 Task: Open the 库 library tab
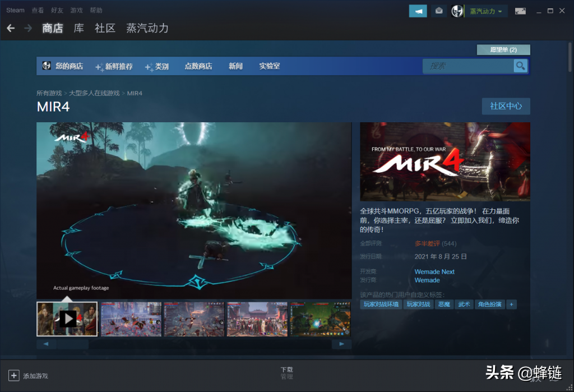pyautogui.click(x=79, y=28)
